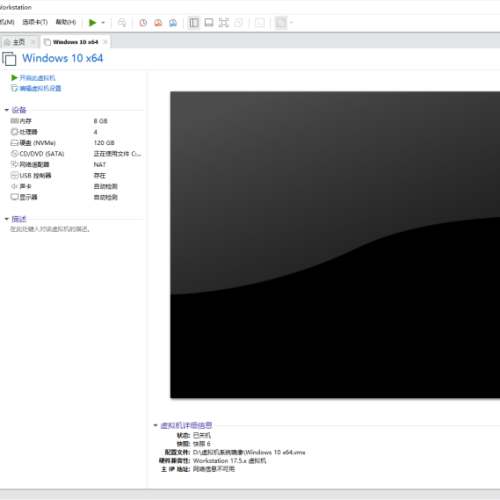
Task: Open the dropdown arrow next to the power-on button
Action: (x=103, y=23)
